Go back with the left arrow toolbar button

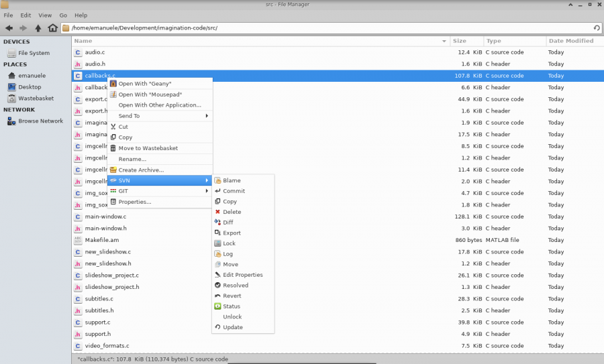[9, 28]
